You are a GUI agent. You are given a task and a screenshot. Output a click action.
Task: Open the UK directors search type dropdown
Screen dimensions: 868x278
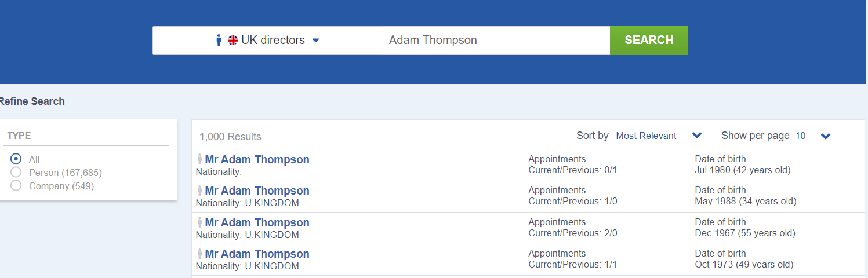pyautogui.click(x=267, y=41)
